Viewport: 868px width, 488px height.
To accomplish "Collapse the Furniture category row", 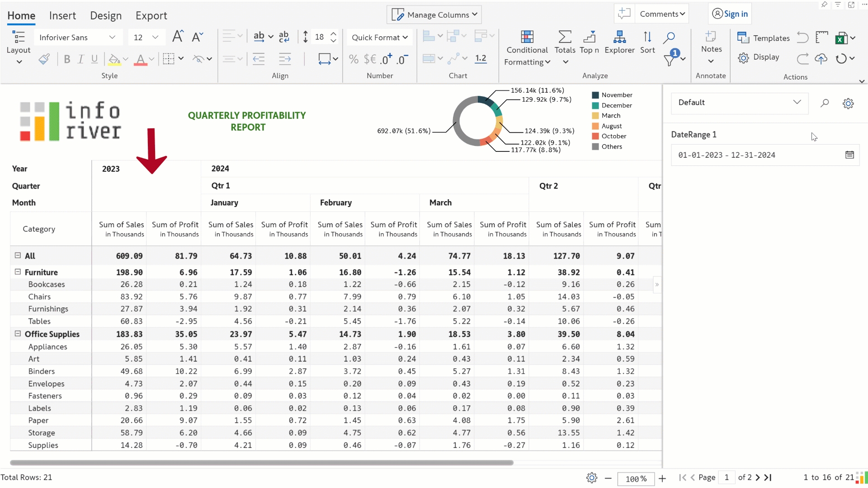I will coord(18,272).
